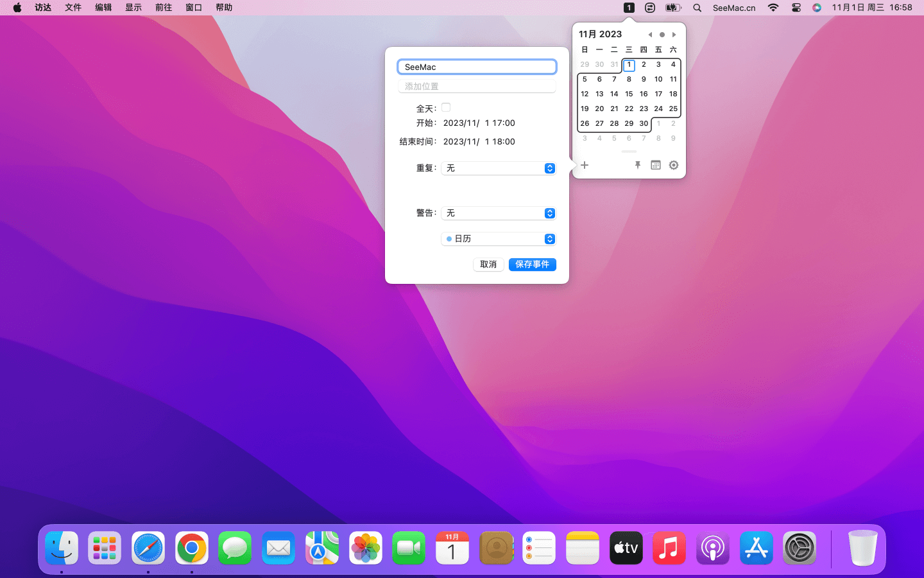The image size is (924, 578).
Task: Click the 取消 button
Action: pos(488,265)
